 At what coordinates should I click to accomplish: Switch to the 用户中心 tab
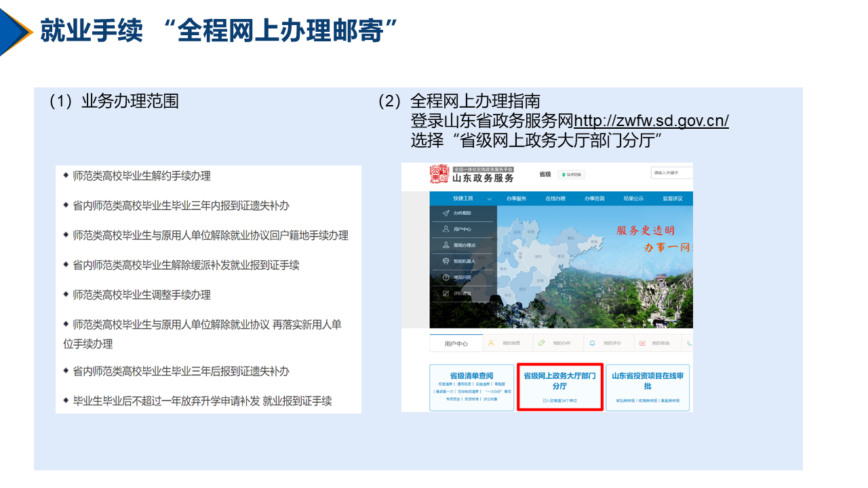tap(456, 344)
